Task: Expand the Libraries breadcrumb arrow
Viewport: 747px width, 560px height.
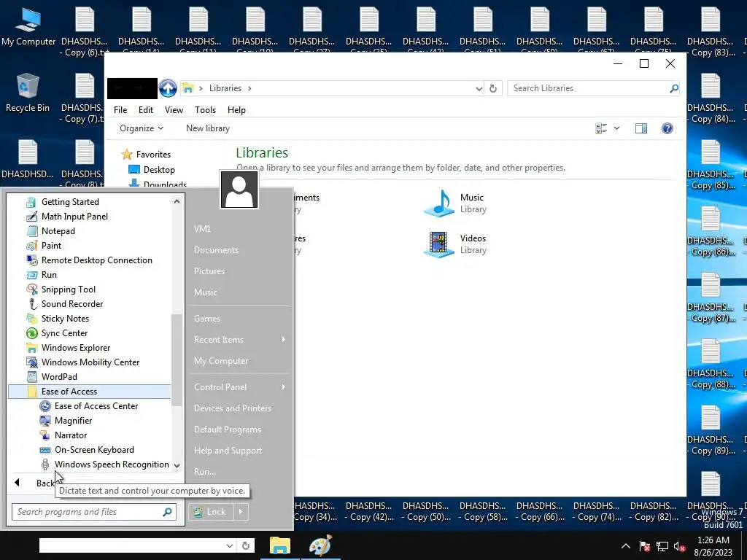Action: [x=249, y=88]
